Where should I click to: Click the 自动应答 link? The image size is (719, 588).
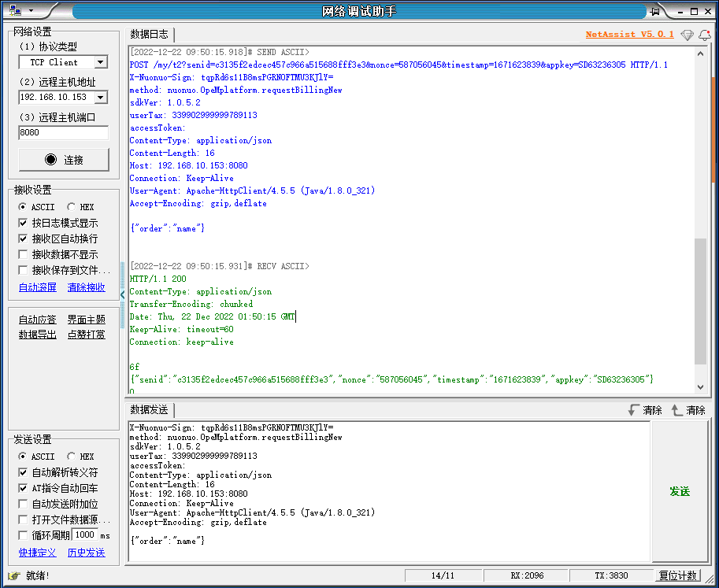coord(38,319)
